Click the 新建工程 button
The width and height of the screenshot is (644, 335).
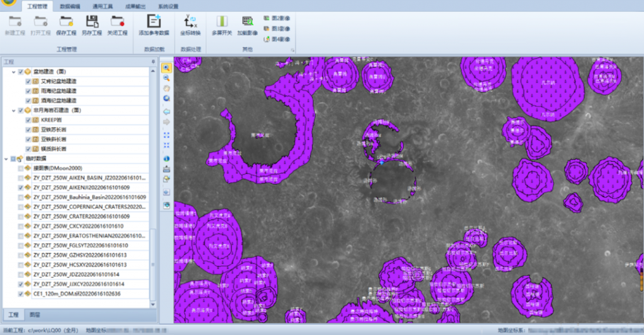click(x=15, y=25)
